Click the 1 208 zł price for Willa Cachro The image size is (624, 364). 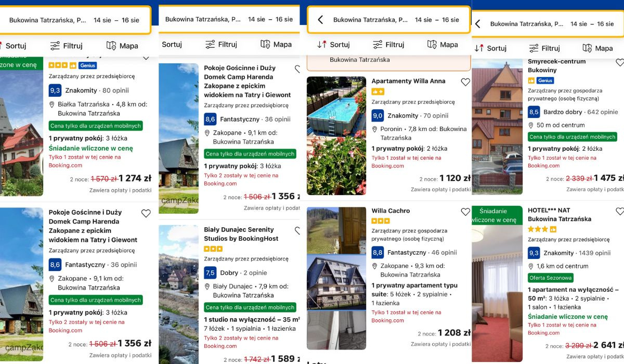pyautogui.click(x=454, y=333)
